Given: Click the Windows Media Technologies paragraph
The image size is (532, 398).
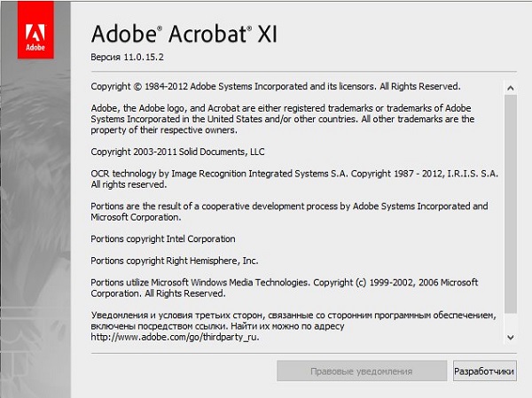Looking at the screenshot, I should click(x=284, y=288).
